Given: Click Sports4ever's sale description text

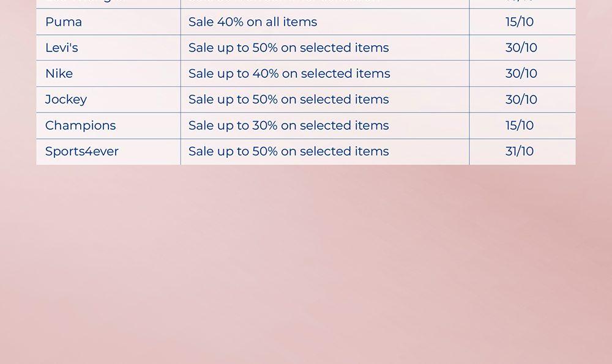Looking at the screenshot, I should coord(288,151).
